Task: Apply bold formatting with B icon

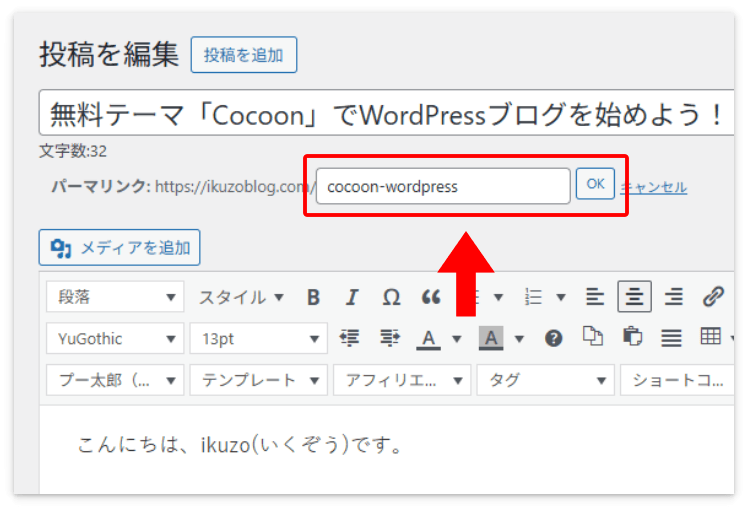Action: point(313,297)
